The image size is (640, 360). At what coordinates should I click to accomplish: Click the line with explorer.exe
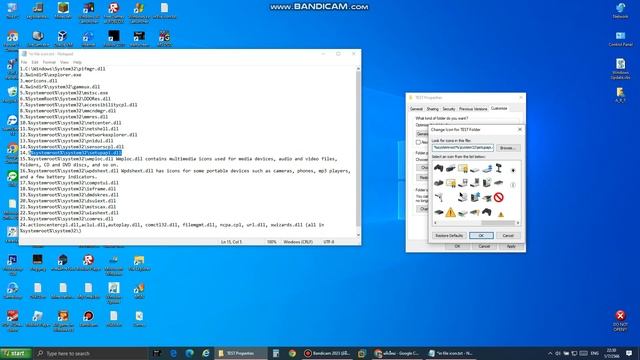click(51, 75)
